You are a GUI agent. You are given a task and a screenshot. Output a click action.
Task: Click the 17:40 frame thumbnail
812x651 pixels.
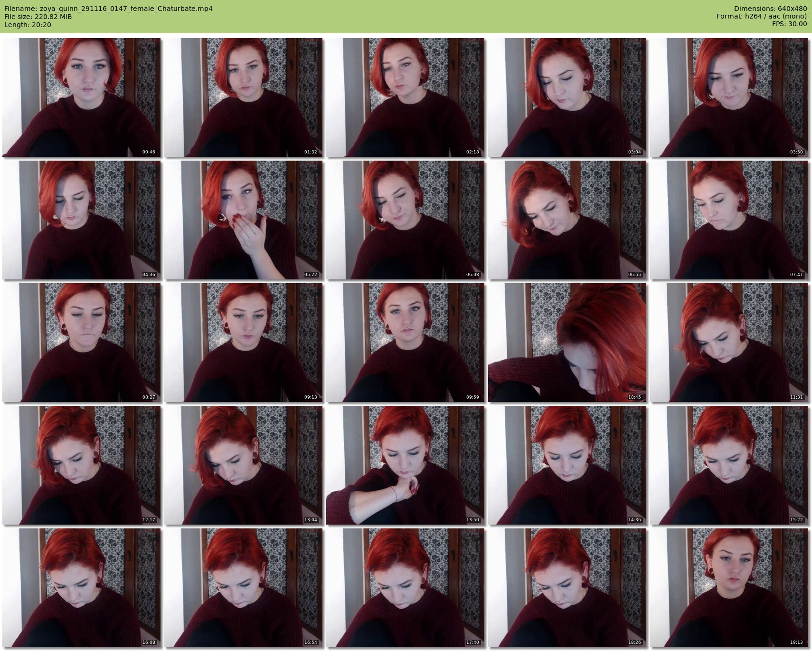point(406,588)
